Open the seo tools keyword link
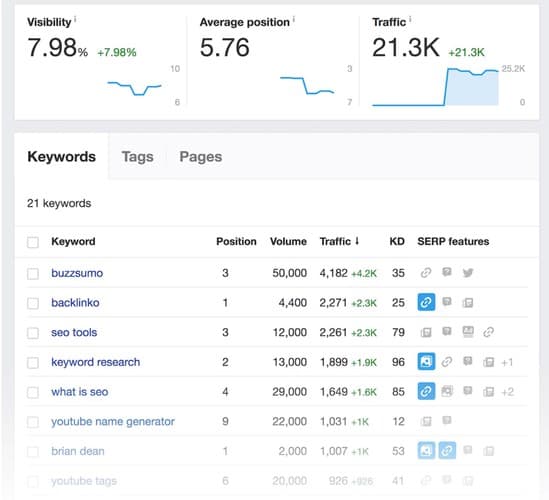Screen dimensions: 549x500 click(x=74, y=332)
